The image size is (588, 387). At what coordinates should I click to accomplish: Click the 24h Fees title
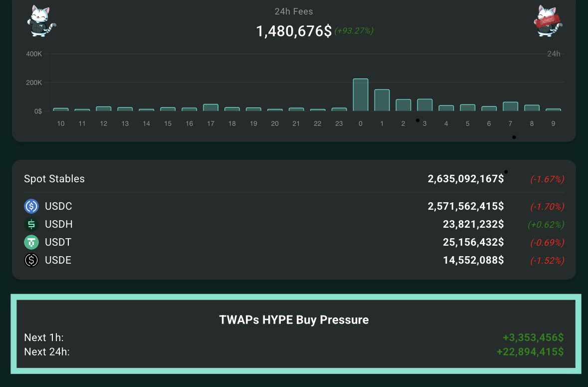pos(294,11)
